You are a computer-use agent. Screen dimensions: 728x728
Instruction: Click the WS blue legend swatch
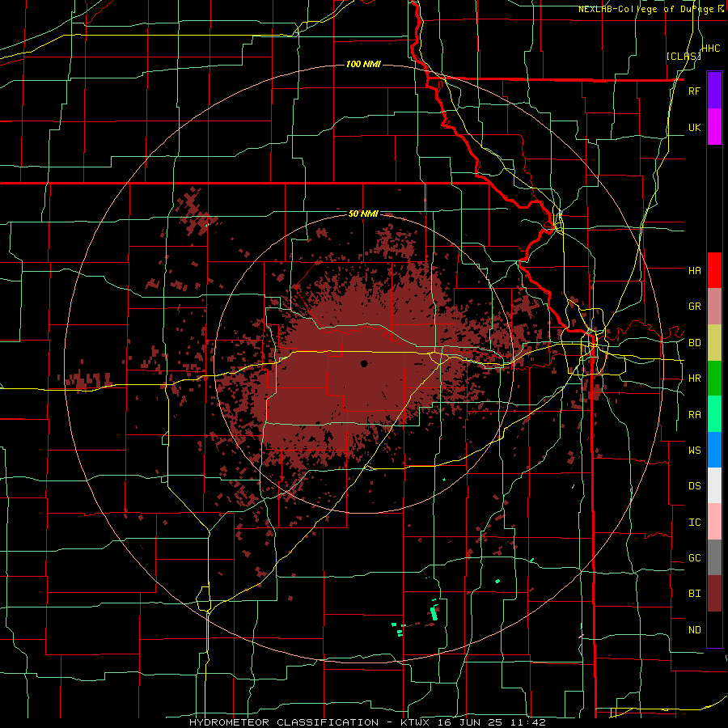(x=714, y=450)
